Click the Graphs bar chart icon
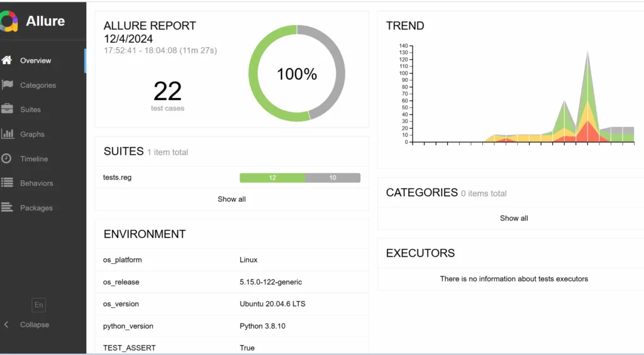644x355 pixels. 8,134
